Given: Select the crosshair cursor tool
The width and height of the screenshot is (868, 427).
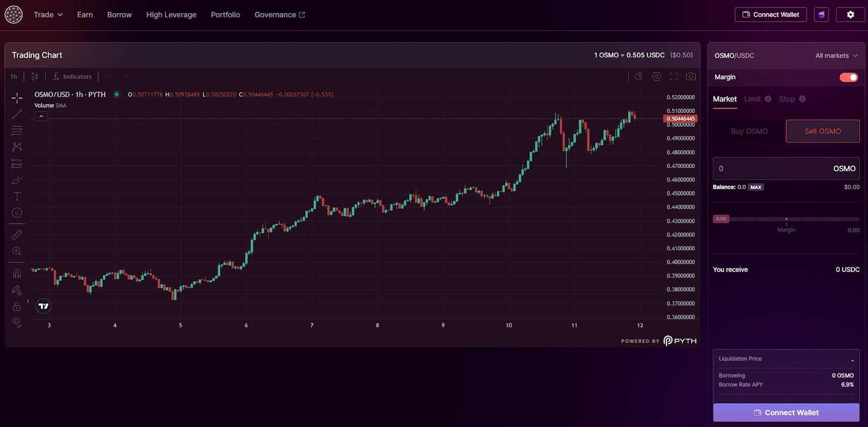Looking at the screenshot, I should (x=17, y=98).
